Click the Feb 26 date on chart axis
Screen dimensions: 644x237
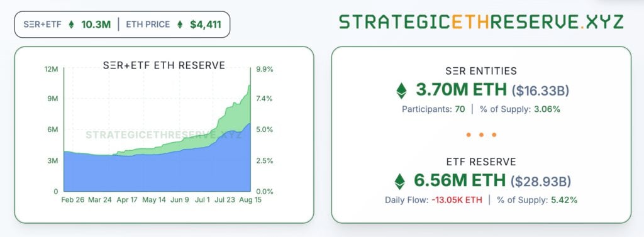72,200
